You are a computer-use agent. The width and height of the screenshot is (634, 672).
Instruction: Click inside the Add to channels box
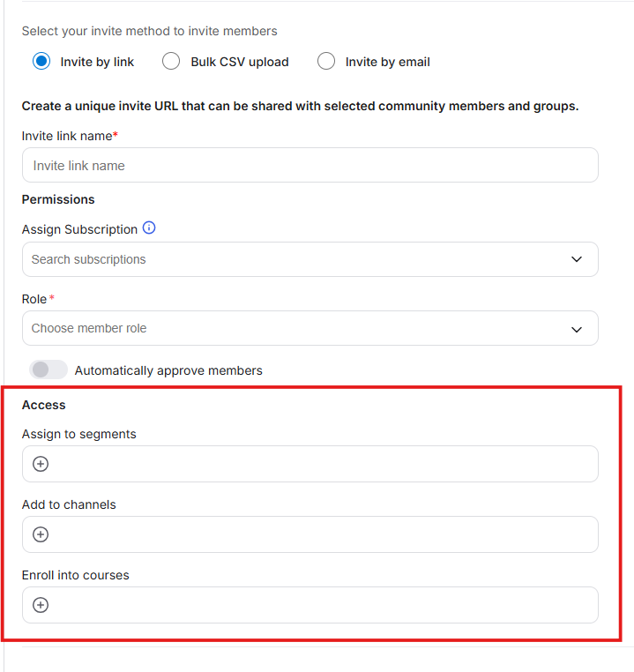pos(317,534)
